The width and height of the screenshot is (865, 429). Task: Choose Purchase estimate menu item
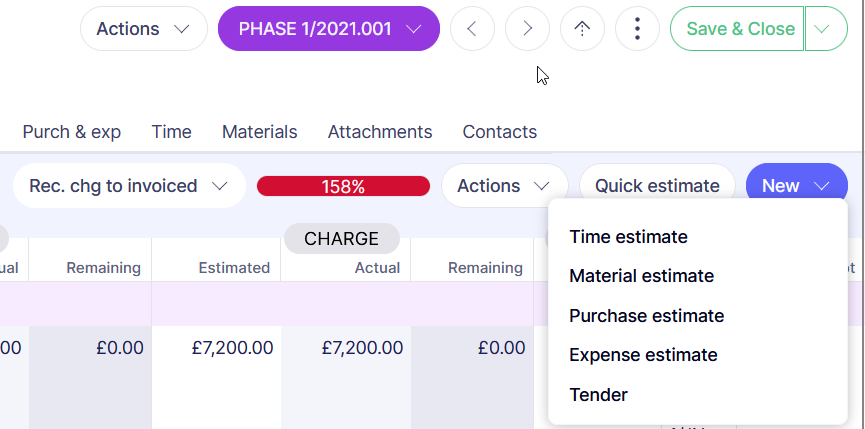(646, 316)
